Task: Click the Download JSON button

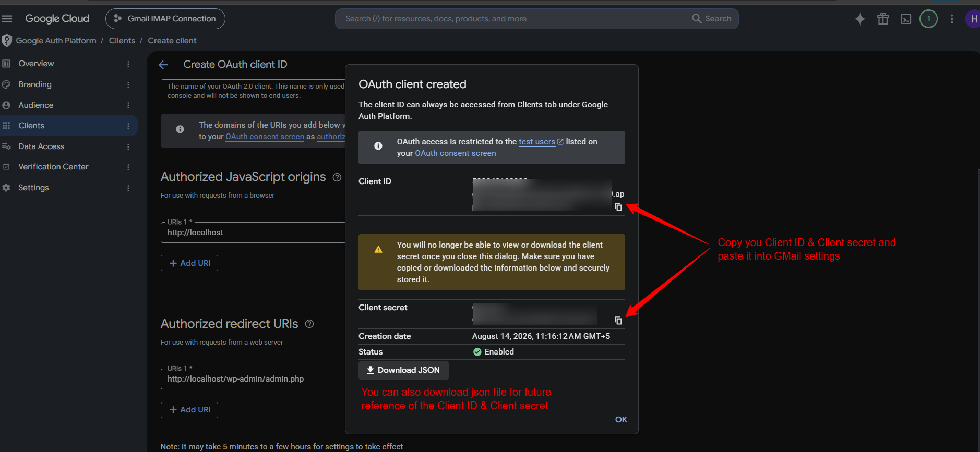Action: pyautogui.click(x=403, y=370)
